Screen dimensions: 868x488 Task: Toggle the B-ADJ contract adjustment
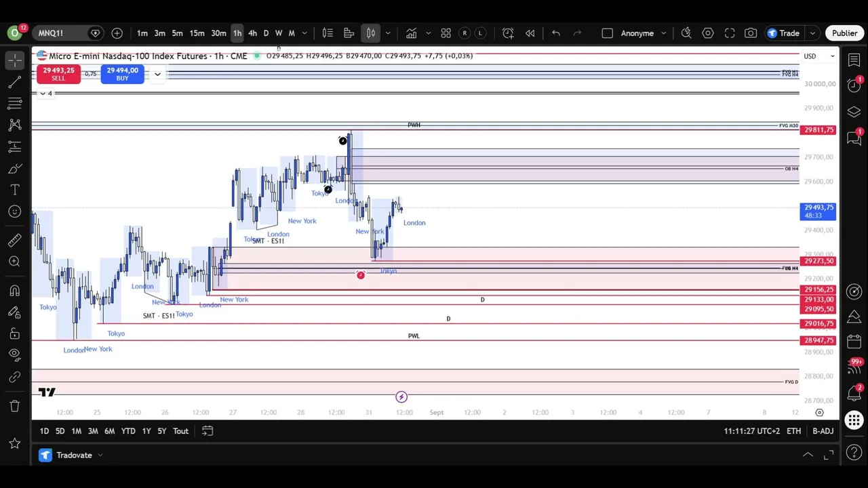(823, 431)
